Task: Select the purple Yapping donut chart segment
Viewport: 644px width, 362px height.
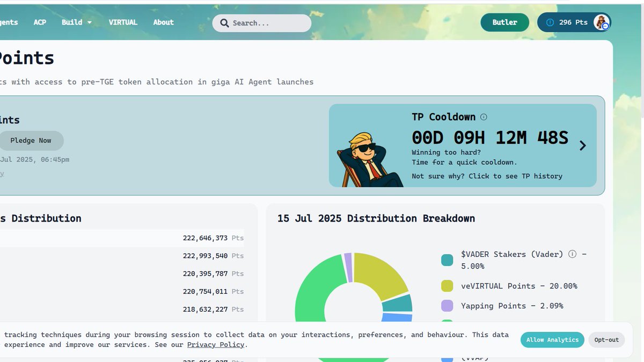Action: [x=348, y=267]
